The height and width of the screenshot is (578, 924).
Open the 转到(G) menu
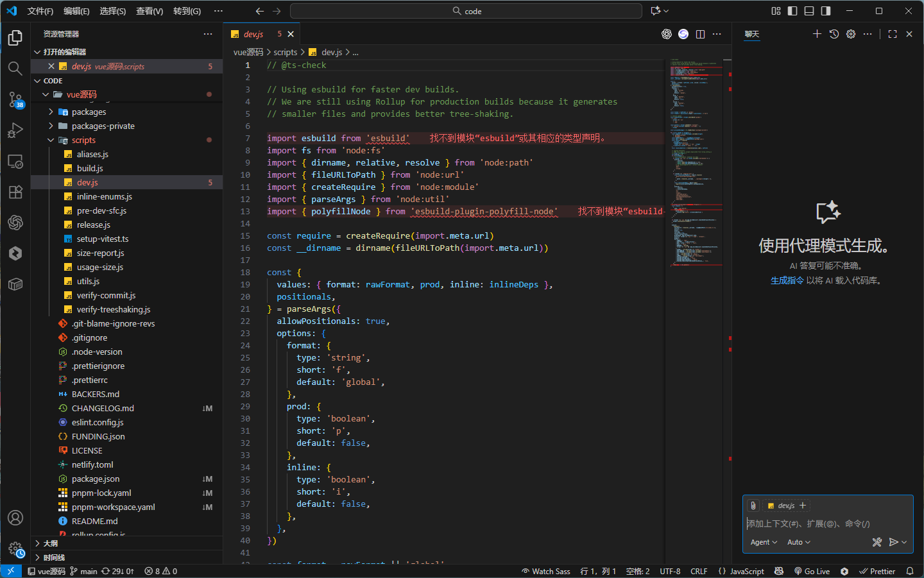click(187, 11)
